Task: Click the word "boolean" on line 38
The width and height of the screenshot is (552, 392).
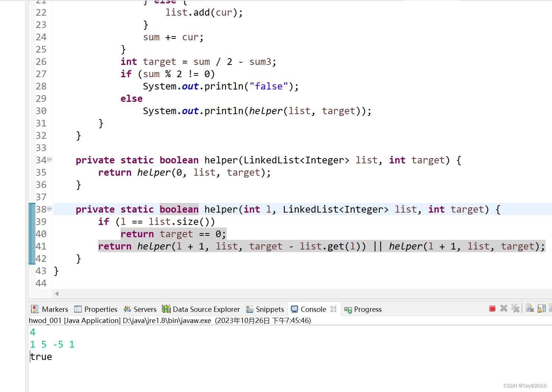Action: coord(179,209)
